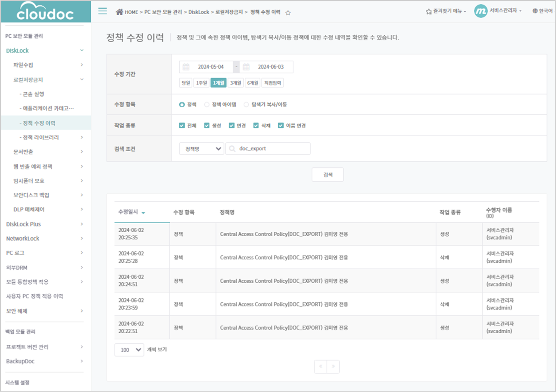The height and width of the screenshot is (392, 556).
Task: Open the DLP 매체제어 menu
Action: (29, 209)
